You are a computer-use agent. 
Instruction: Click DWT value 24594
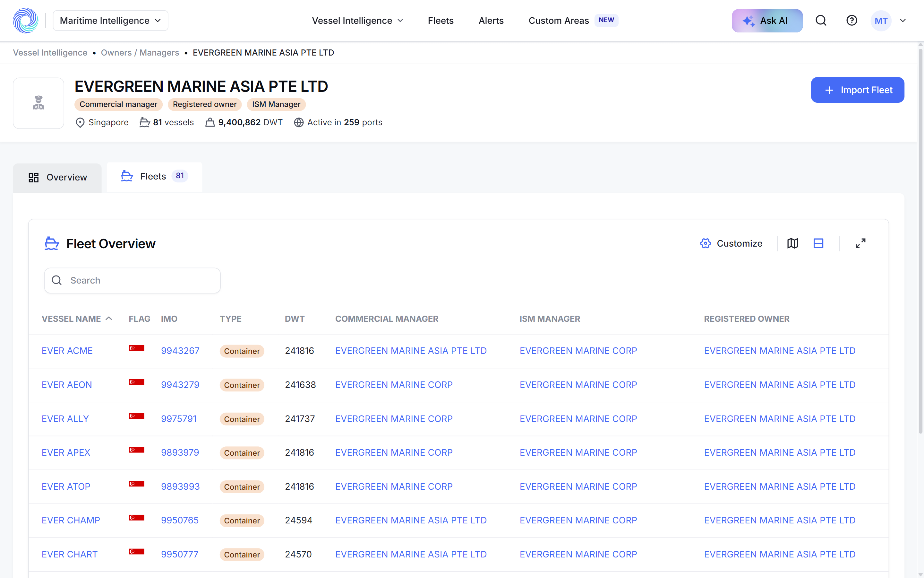pyautogui.click(x=299, y=520)
